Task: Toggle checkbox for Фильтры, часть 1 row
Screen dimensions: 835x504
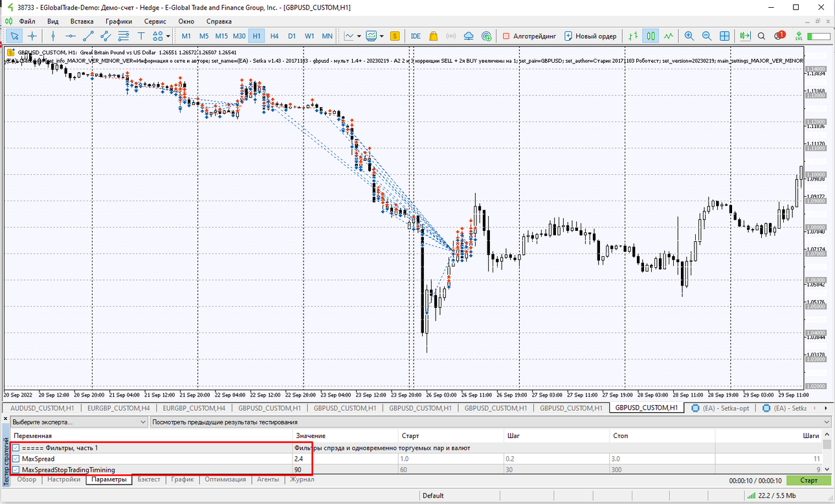Action: (16, 448)
